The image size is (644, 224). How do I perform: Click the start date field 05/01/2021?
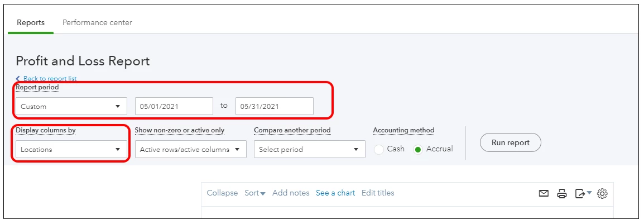coord(174,106)
